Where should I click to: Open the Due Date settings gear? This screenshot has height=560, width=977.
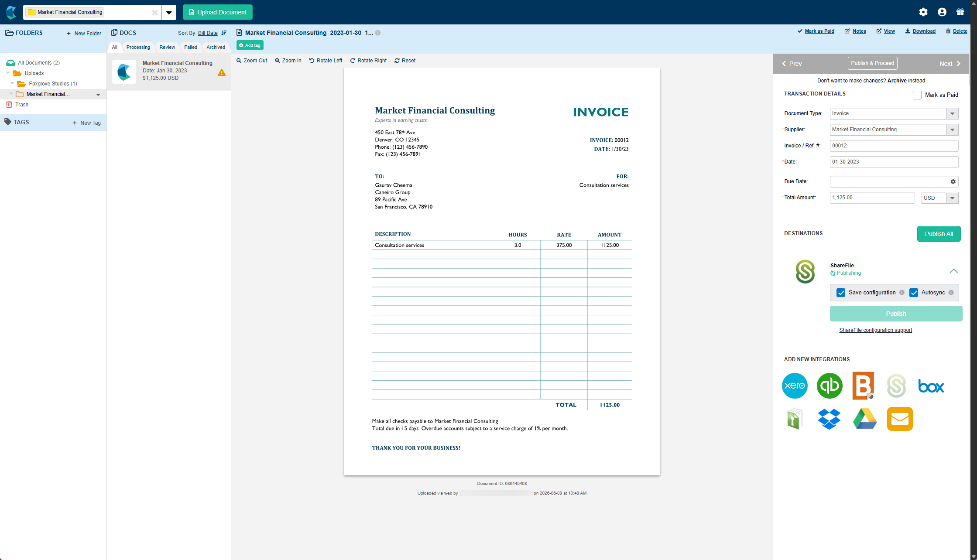[x=953, y=181]
